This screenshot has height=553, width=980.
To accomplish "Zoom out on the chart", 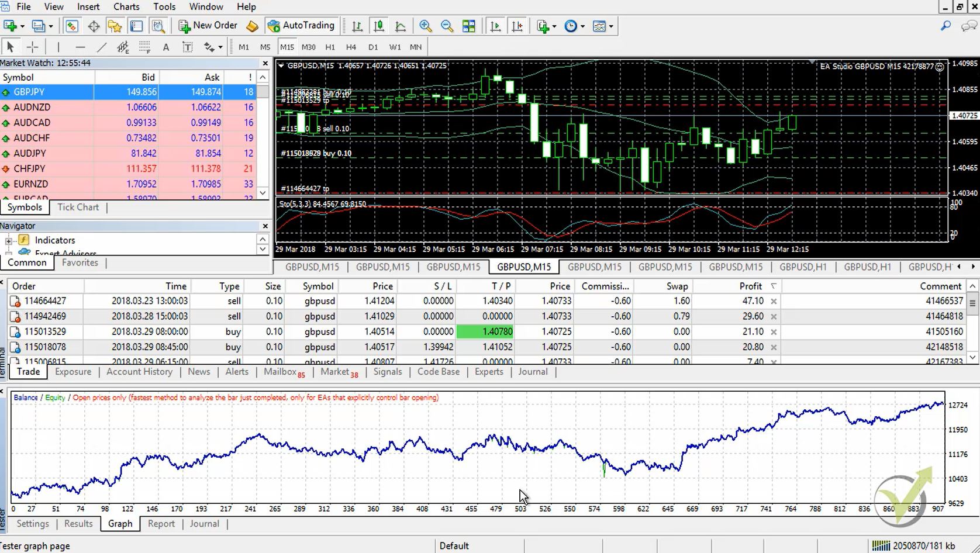I will 447,26.
